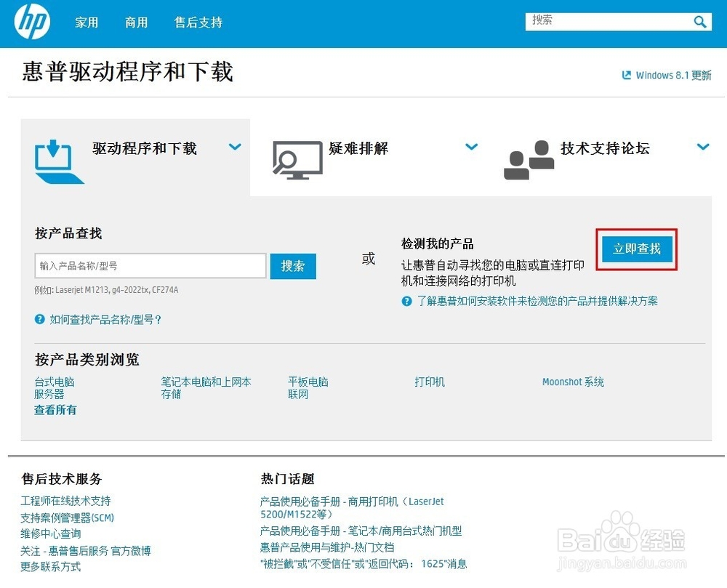Browse the Moonshot 系统 category
This screenshot has height=588, width=727.
573,382
